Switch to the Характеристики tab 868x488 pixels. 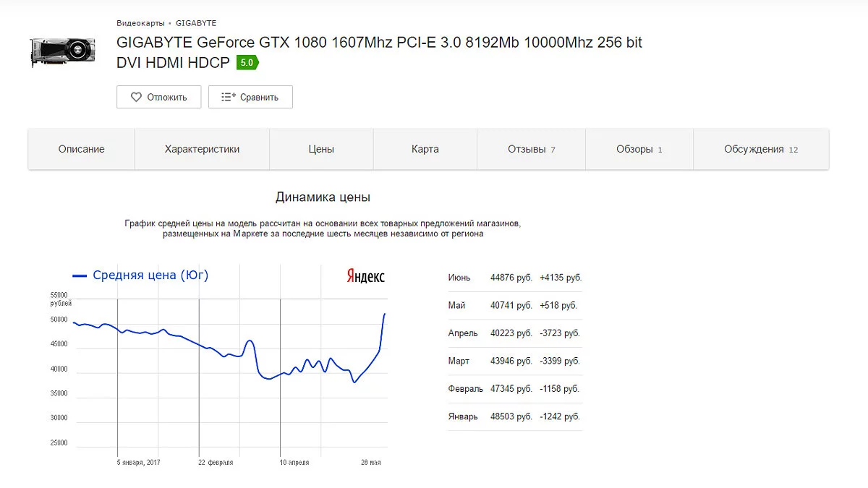202,149
